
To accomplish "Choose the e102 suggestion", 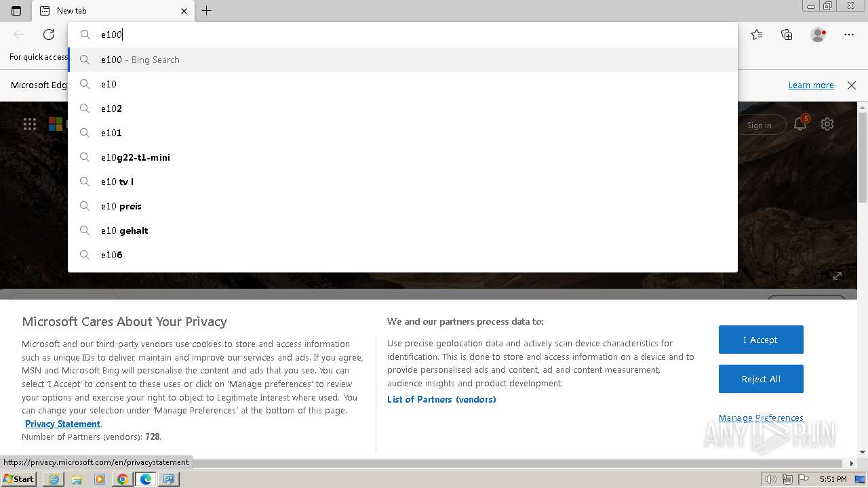I will click(x=403, y=108).
